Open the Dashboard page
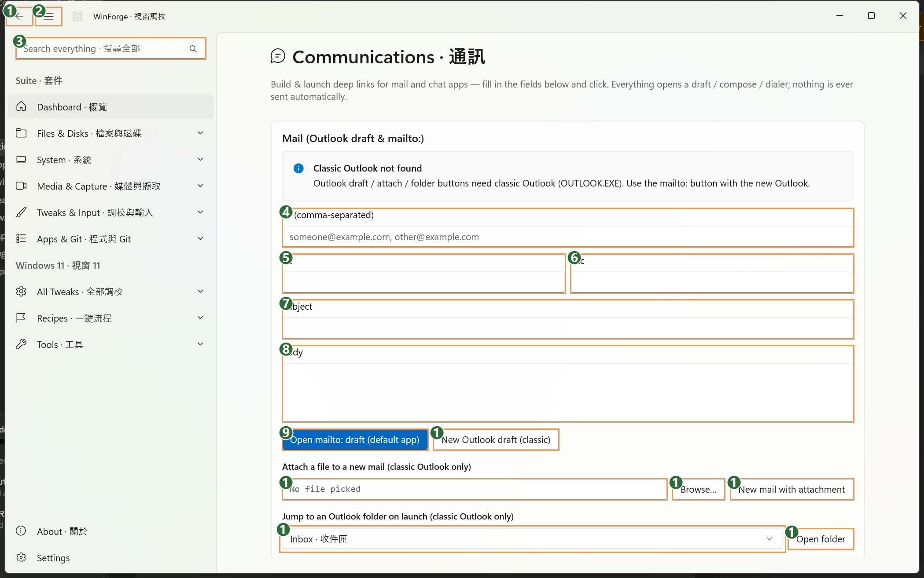 [x=110, y=107]
